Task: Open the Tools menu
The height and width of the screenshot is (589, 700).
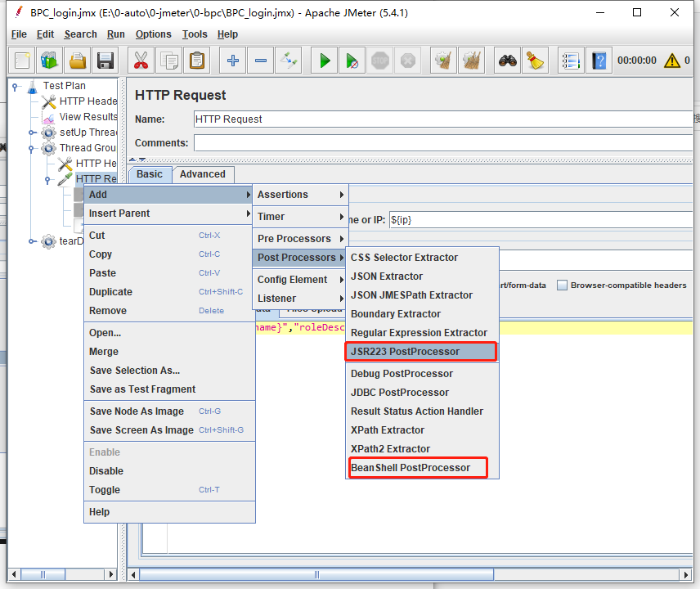Action: tap(195, 34)
